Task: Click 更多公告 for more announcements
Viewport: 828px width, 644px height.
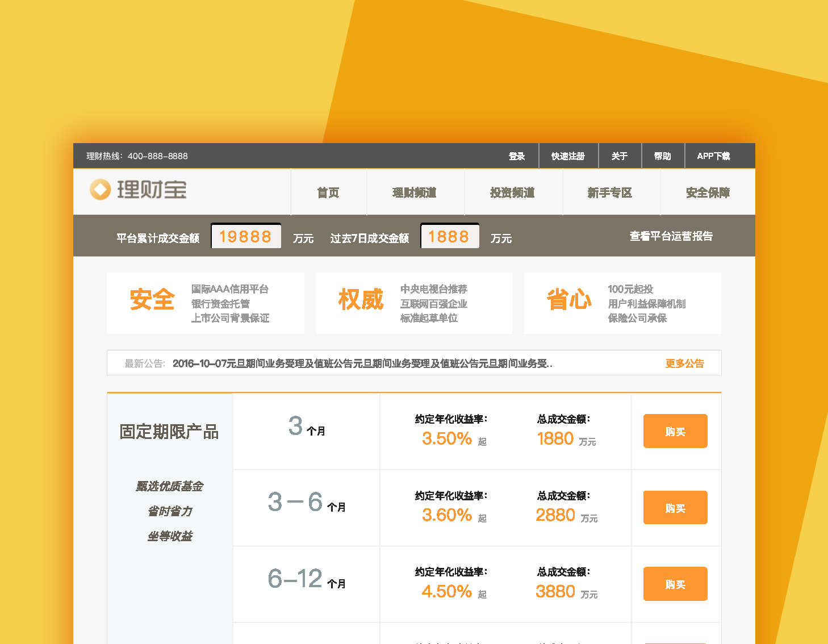Action: point(684,363)
